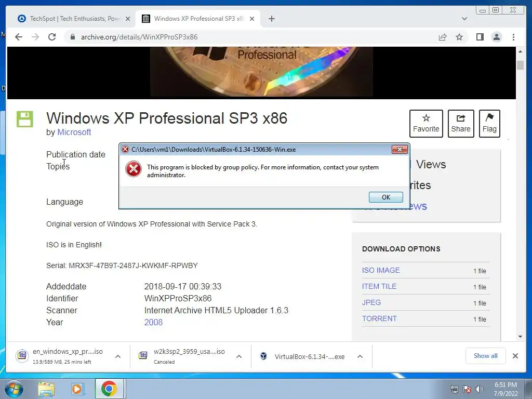Open the JPEG download option
Image resolution: width=532 pixels, height=399 pixels.
coord(371,303)
